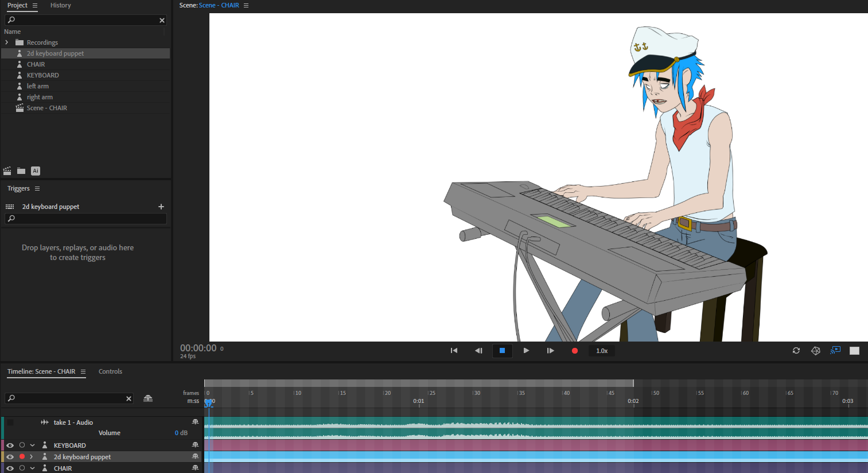This screenshot has width=868, height=473.
Task: Click the pin icon on the KEYBOARD track
Action: click(195, 445)
